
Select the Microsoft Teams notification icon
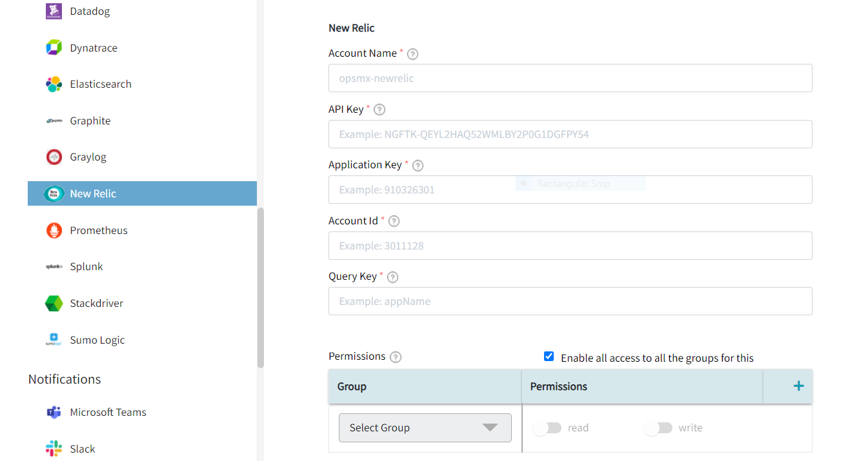(x=54, y=412)
